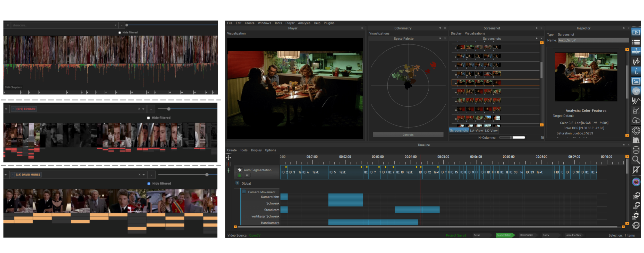644x253 pixels.
Task: Click the cloud upload icon in the sidebar
Action: point(636,120)
